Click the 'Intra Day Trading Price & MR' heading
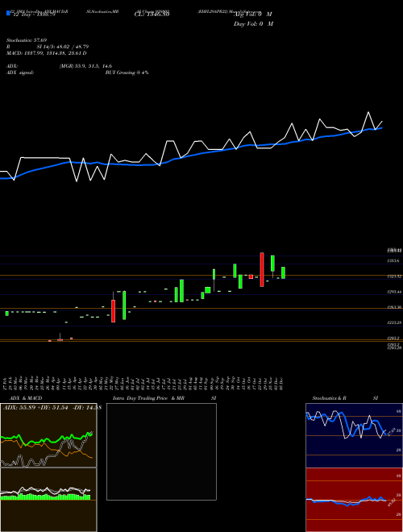 point(148,398)
